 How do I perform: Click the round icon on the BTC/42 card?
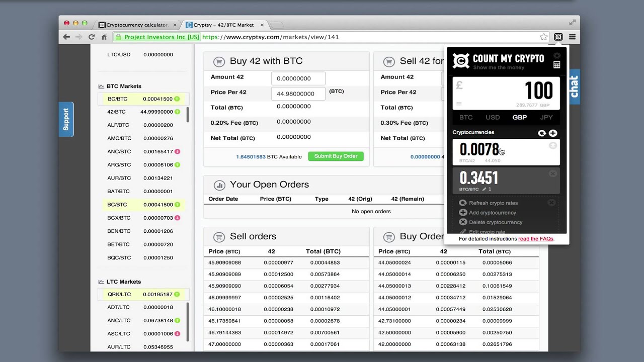point(553,145)
